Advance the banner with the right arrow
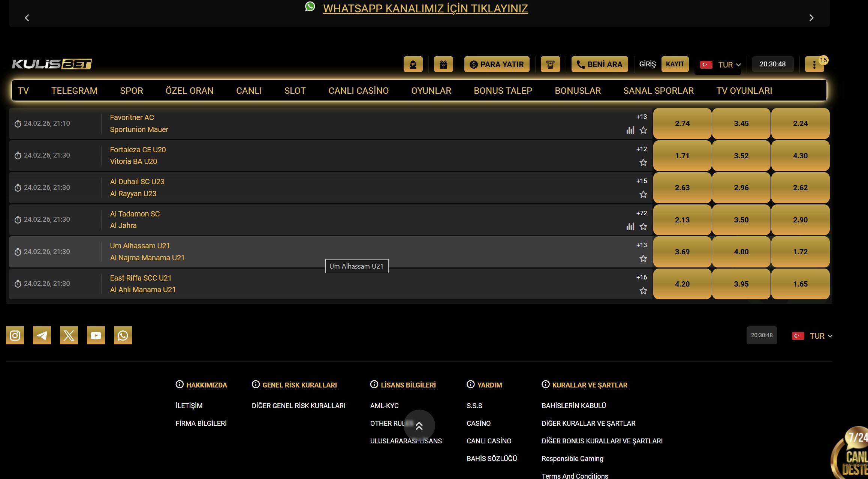The image size is (868, 479). [x=811, y=18]
